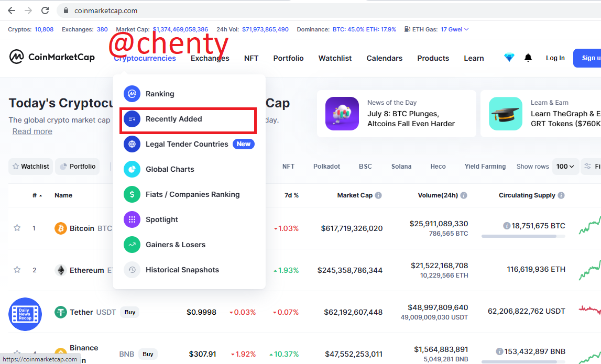
Task: Open the NFT nav menu
Action: click(x=251, y=58)
